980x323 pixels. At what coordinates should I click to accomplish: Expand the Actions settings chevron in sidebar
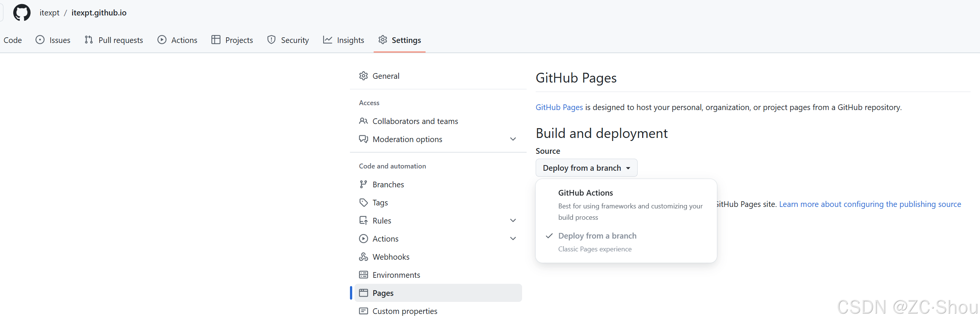tap(512, 239)
